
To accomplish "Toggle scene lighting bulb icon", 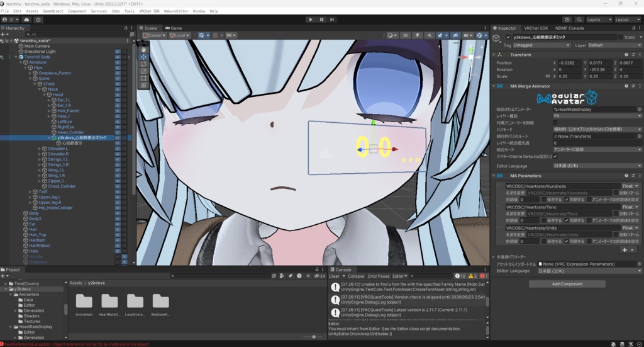I will click(x=418, y=35).
